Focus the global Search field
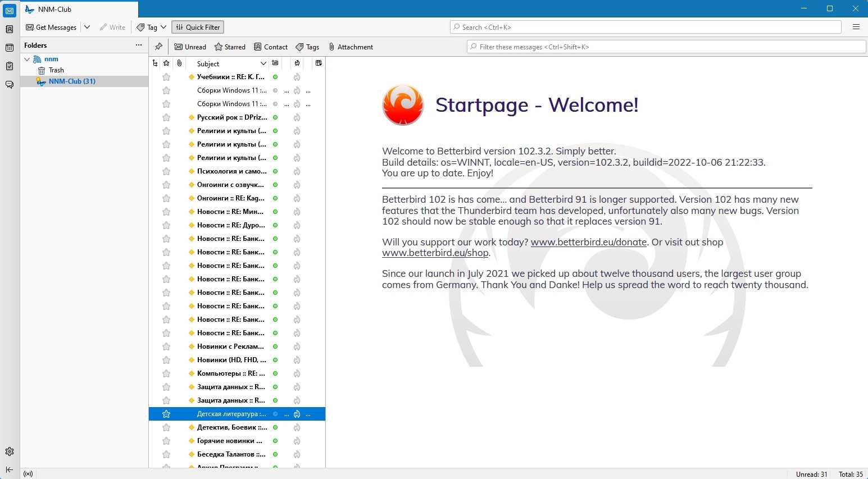The height and width of the screenshot is (479, 868). coord(646,27)
